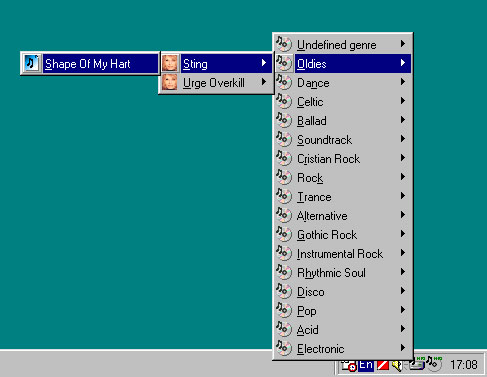
Task: Select the Rhythmic Soul genre
Action: click(x=343, y=272)
